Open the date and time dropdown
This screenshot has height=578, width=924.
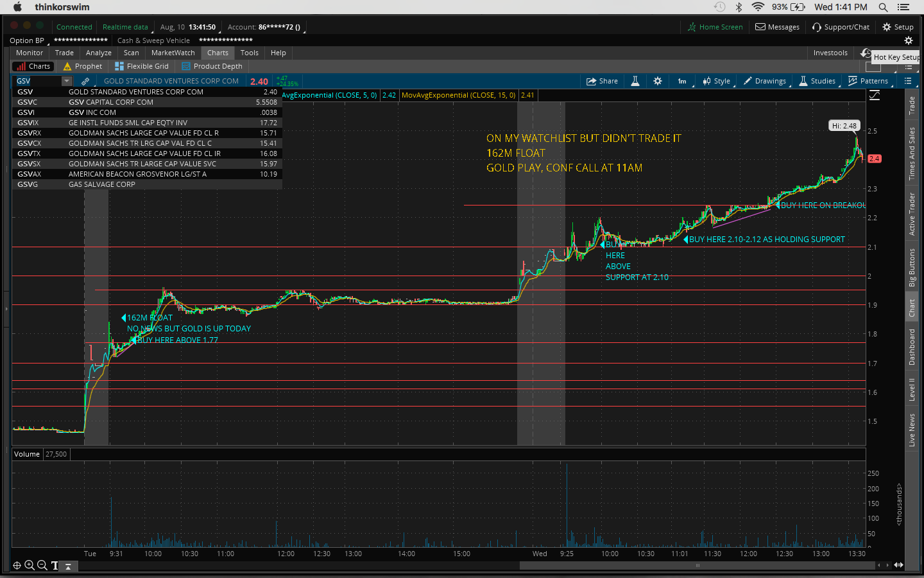(x=187, y=27)
